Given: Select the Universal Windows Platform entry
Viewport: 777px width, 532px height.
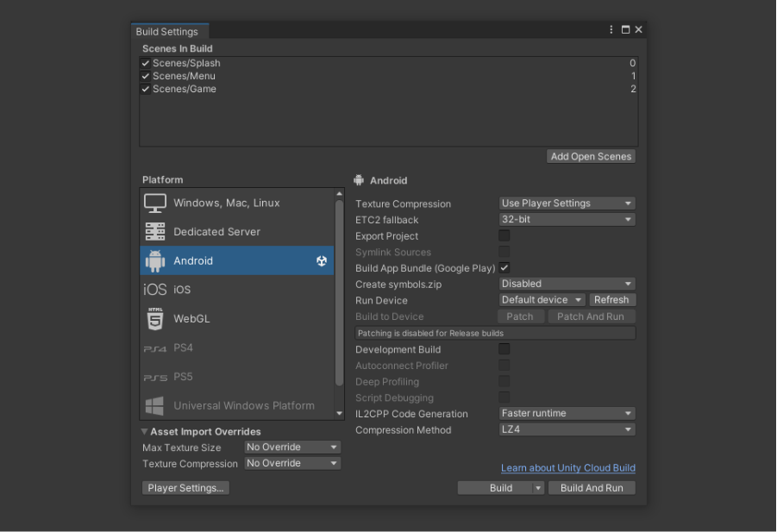Looking at the screenshot, I should click(237, 406).
